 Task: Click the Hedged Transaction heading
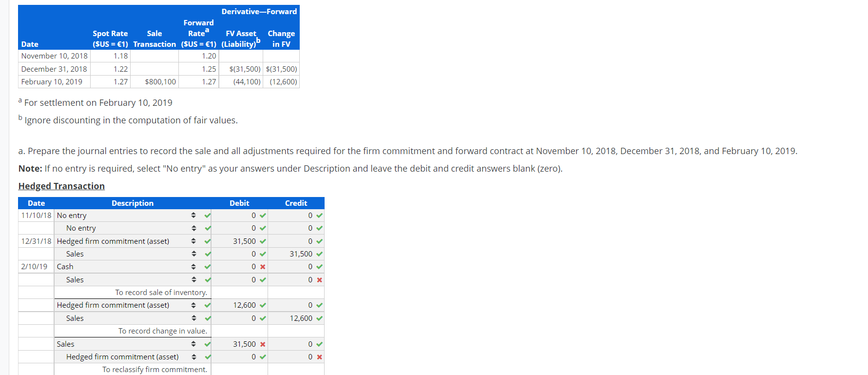(x=61, y=186)
